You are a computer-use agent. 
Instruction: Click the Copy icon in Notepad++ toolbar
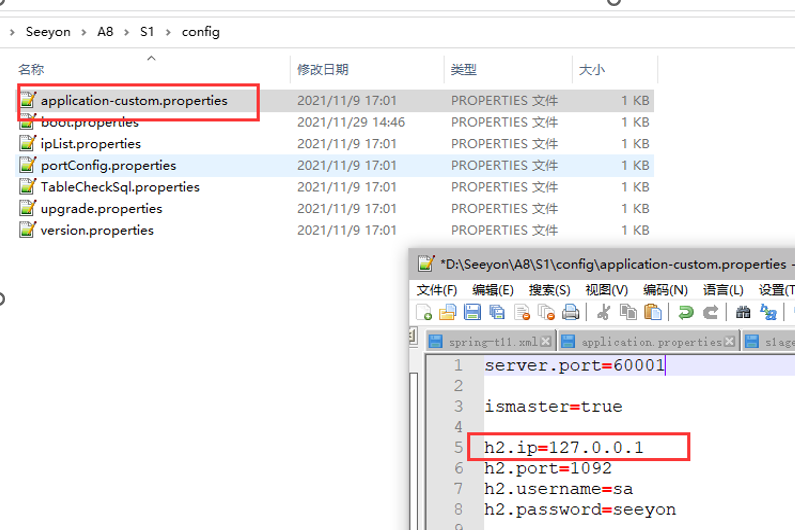(629, 312)
